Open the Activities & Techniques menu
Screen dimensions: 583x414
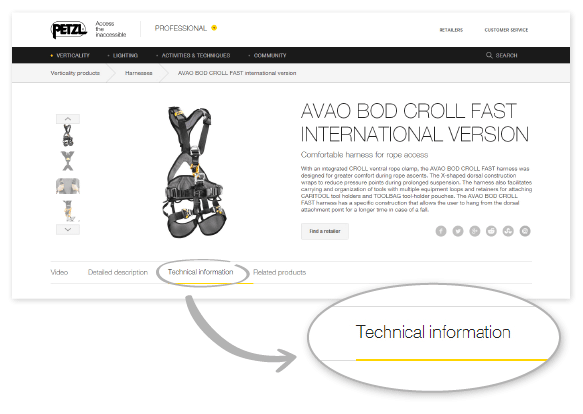click(196, 55)
